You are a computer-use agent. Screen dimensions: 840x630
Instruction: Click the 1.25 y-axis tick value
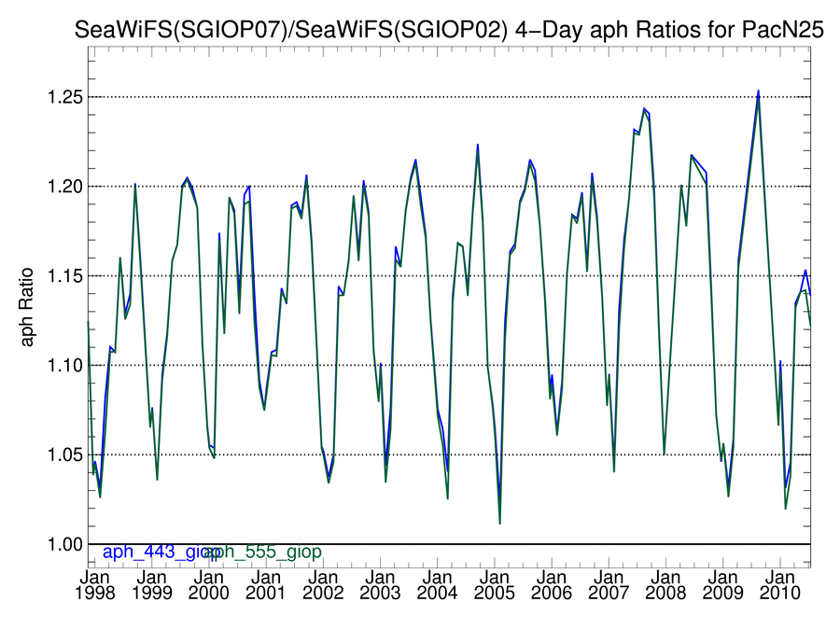[66, 97]
